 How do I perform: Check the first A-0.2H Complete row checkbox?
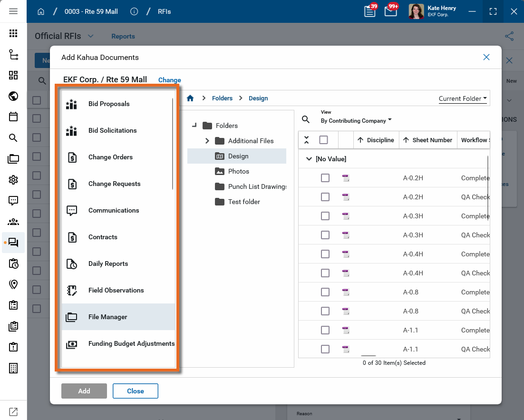pyautogui.click(x=325, y=178)
